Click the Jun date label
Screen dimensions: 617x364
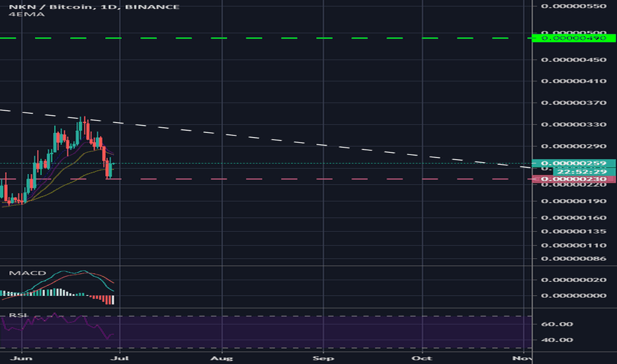click(21, 358)
